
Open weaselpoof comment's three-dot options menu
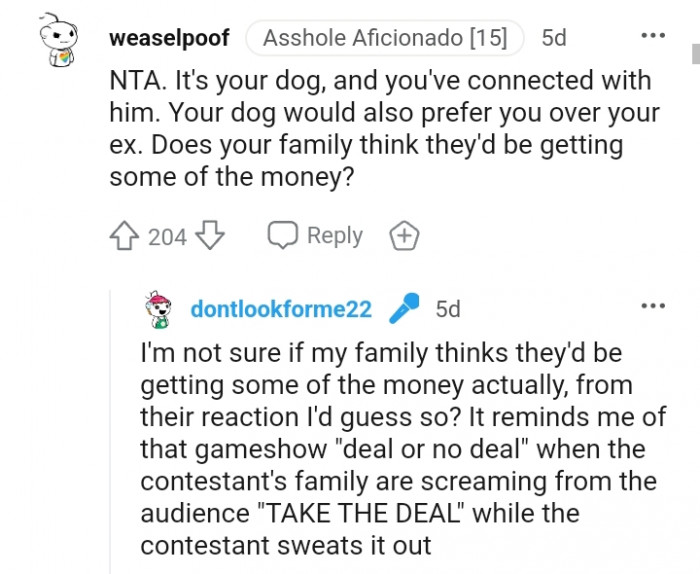pyautogui.click(x=652, y=36)
